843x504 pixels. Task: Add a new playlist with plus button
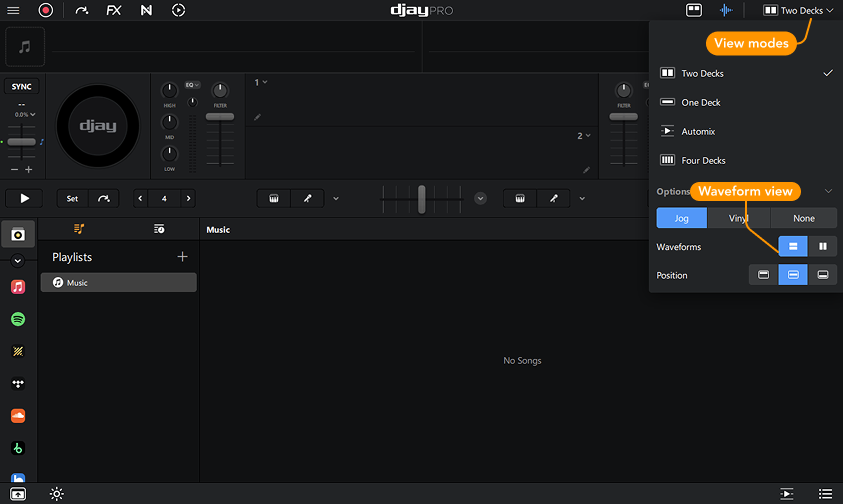[183, 257]
